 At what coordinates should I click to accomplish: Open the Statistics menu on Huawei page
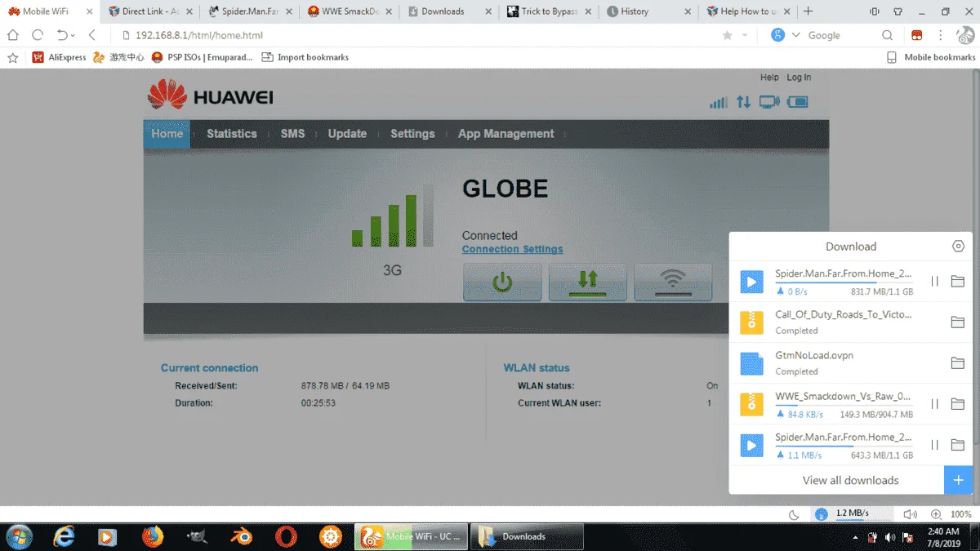[x=232, y=134]
